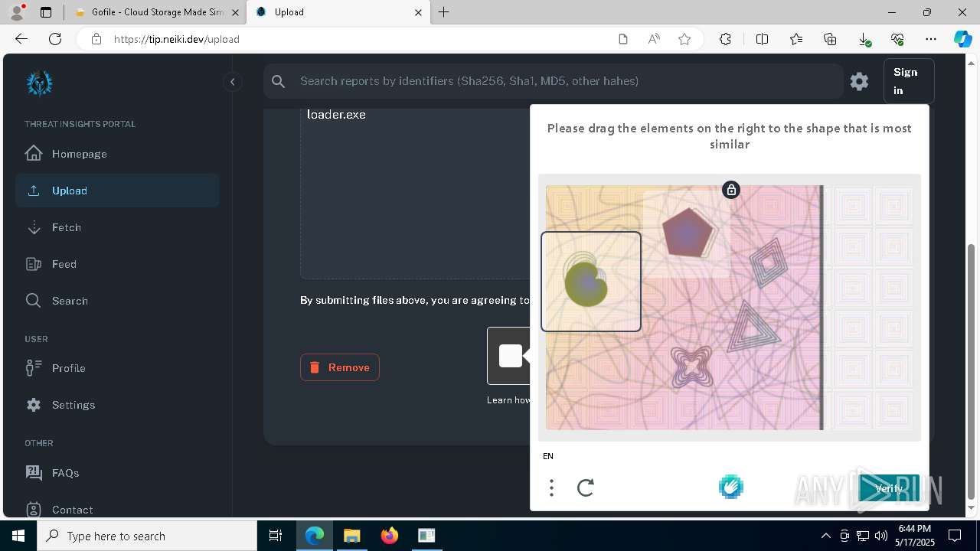Click the Read aloud icon
The height and width of the screenshot is (551, 980).
[654, 39]
